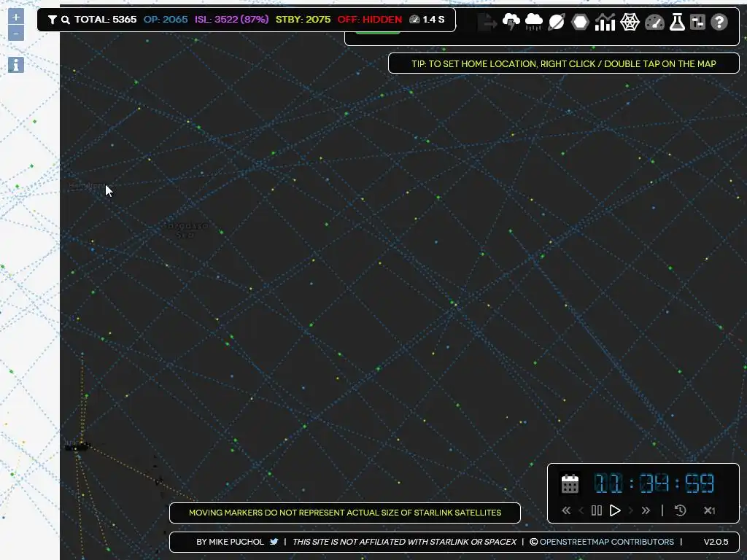Viewport: 747px width, 560px height.
Task: Open the rain cloud weather layer
Action: point(533,22)
